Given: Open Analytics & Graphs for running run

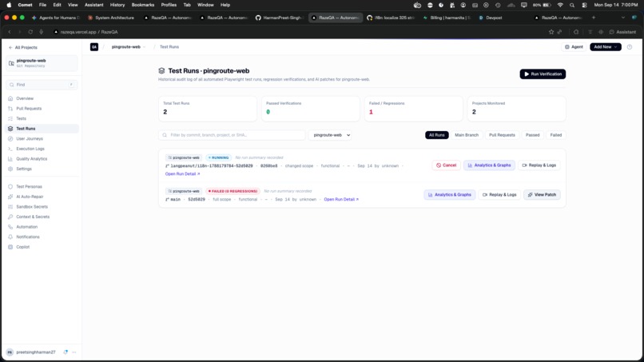Looking at the screenshot, I should point(489,165).
